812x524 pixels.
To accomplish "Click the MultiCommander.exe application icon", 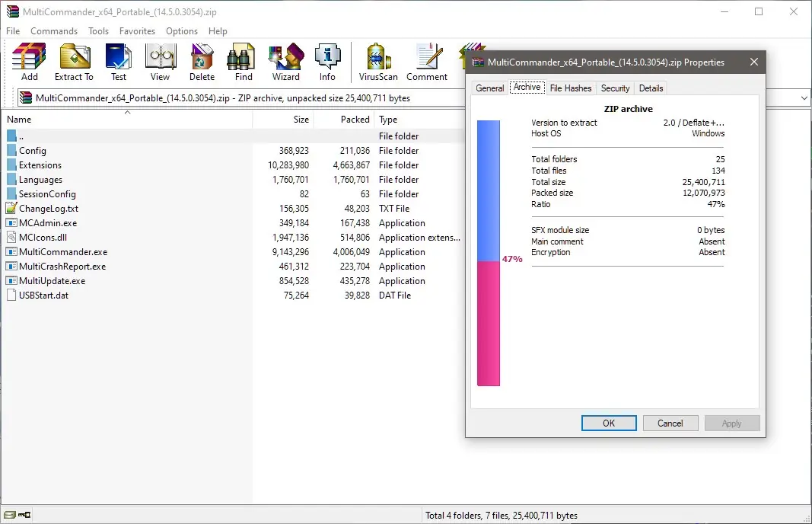I will pyautogui.click(x=11, y=252).
